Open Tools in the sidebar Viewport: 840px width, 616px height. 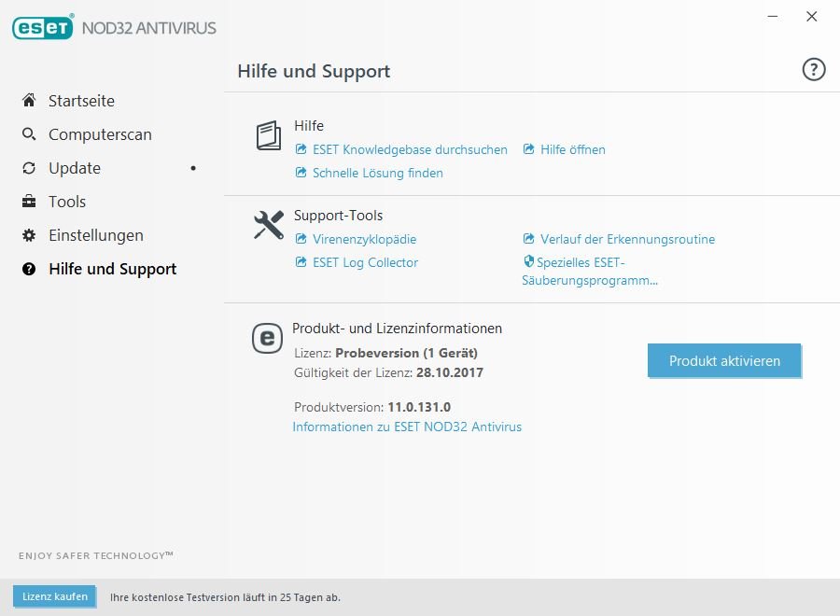(x=67, y=202)
